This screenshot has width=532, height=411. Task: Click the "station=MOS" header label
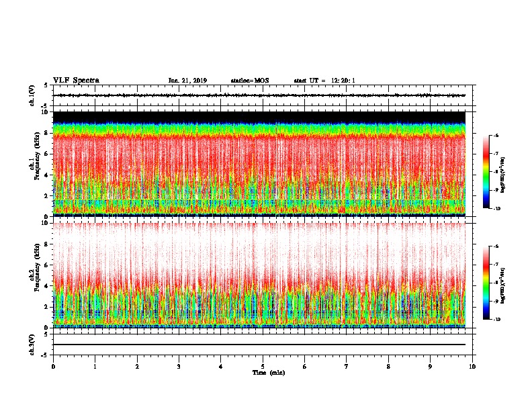pos(250,81)
